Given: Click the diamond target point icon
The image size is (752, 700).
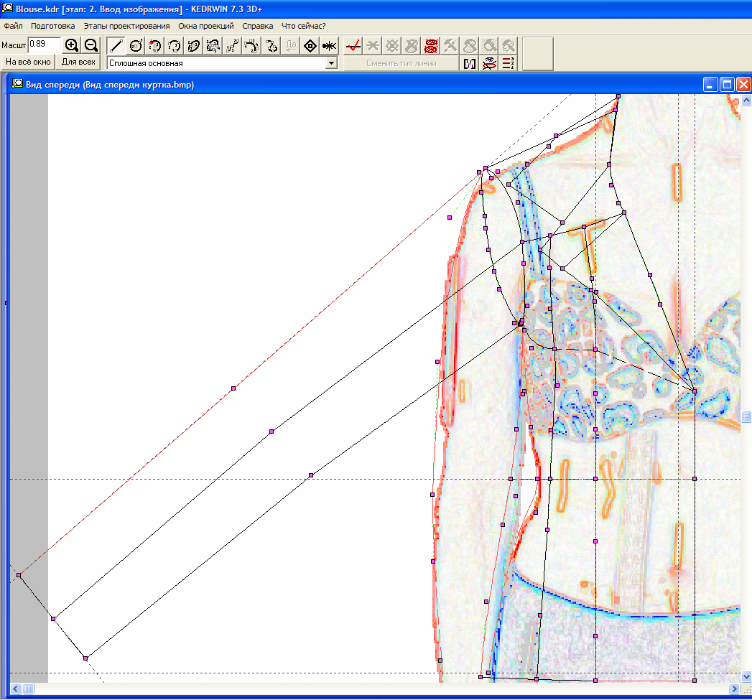Looking at the screenshot, I should point(310,46).
